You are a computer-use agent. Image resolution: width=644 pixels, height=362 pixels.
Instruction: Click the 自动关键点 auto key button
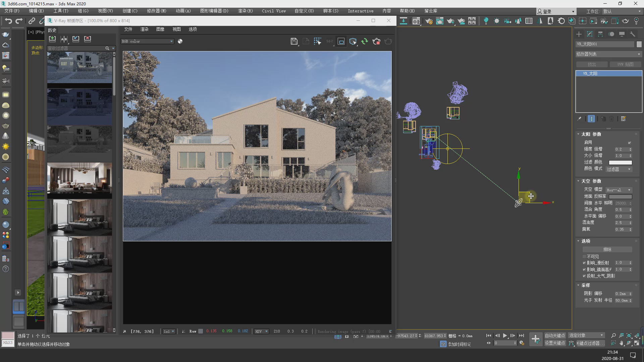[x=555, y=335]
